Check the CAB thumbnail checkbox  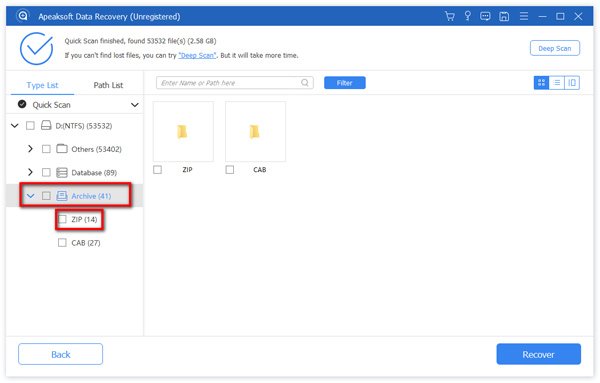point(230,169)
